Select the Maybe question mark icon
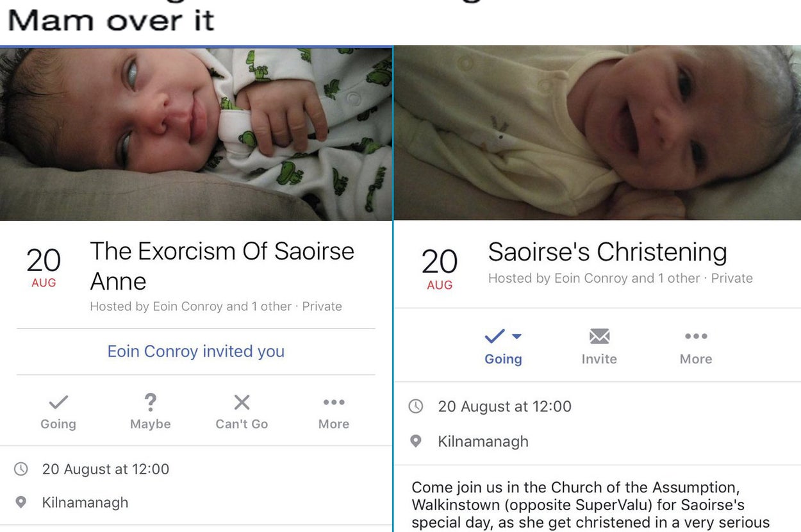 (151, 403)
